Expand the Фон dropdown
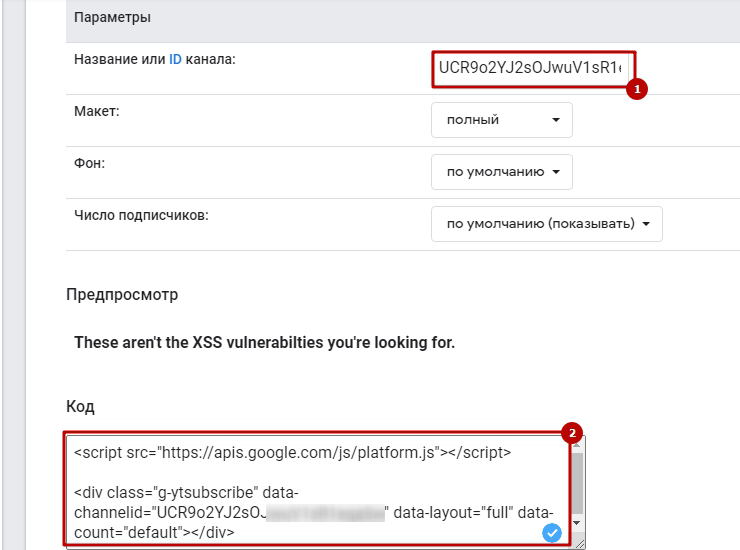 pos(501,171)
